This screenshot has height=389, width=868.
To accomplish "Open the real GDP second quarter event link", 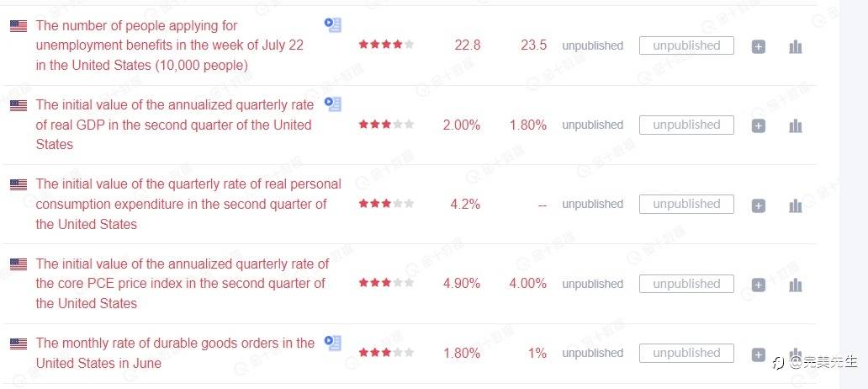I will (174, 125).
